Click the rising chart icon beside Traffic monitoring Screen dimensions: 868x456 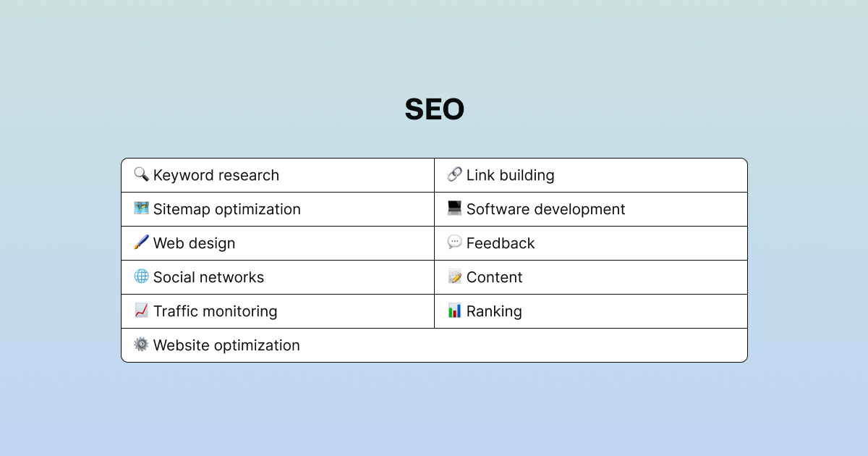141,311
